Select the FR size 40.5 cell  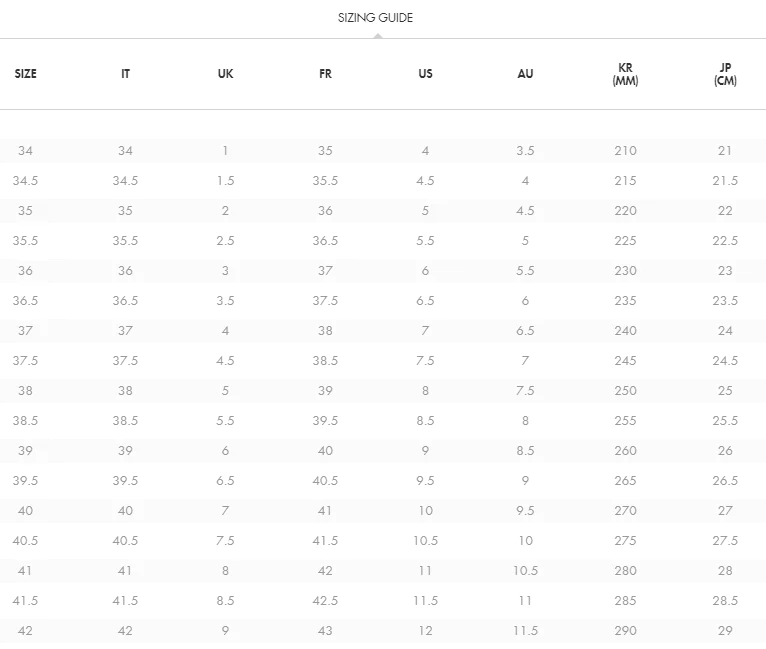325,481
